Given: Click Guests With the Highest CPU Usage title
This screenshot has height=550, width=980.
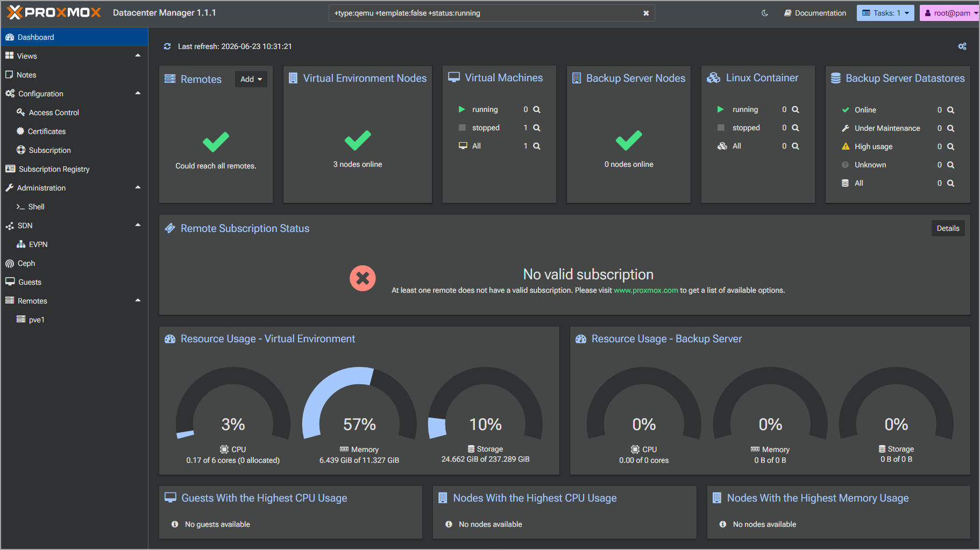Looking at the screenshot, I should [264, 498].
